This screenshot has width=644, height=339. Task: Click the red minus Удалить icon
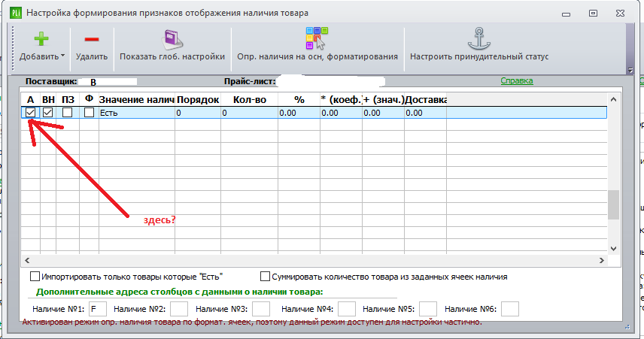[x=92, y=39]
